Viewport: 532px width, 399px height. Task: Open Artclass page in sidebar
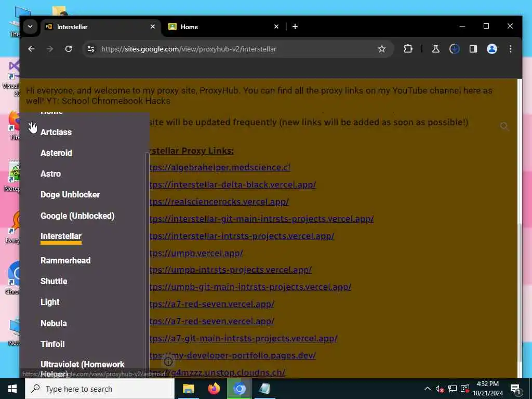[56, 132]
